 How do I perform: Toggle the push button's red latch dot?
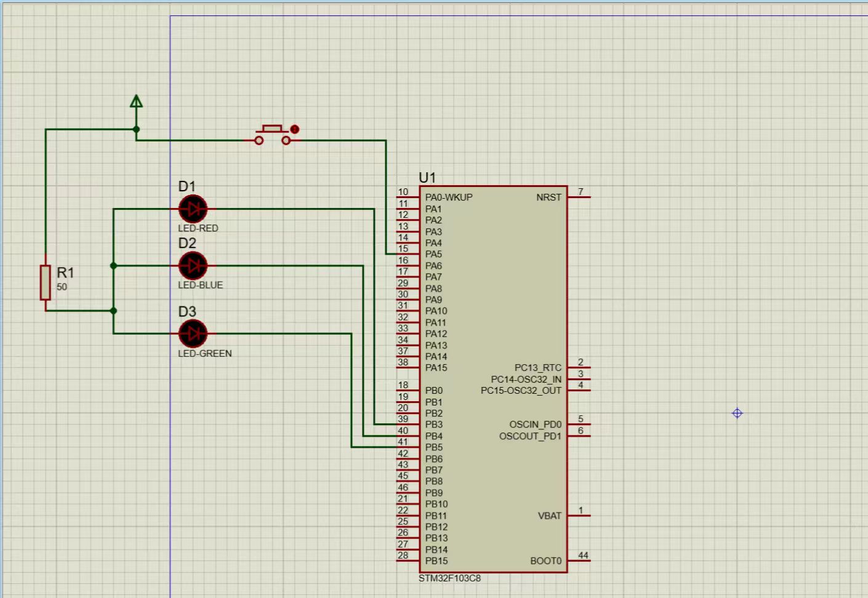pyautogui.click(x=295, y=129)
